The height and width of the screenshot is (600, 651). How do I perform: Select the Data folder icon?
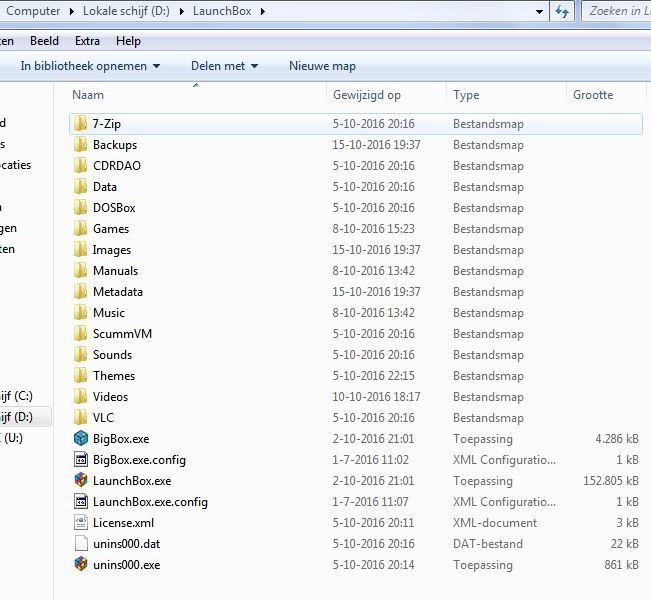(x=80, y=186)
